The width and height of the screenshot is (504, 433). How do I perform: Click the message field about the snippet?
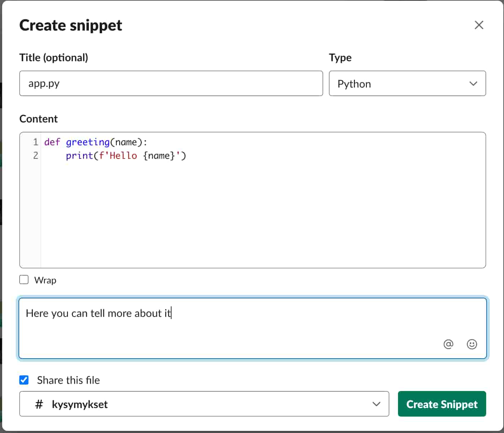pos(253,328)
